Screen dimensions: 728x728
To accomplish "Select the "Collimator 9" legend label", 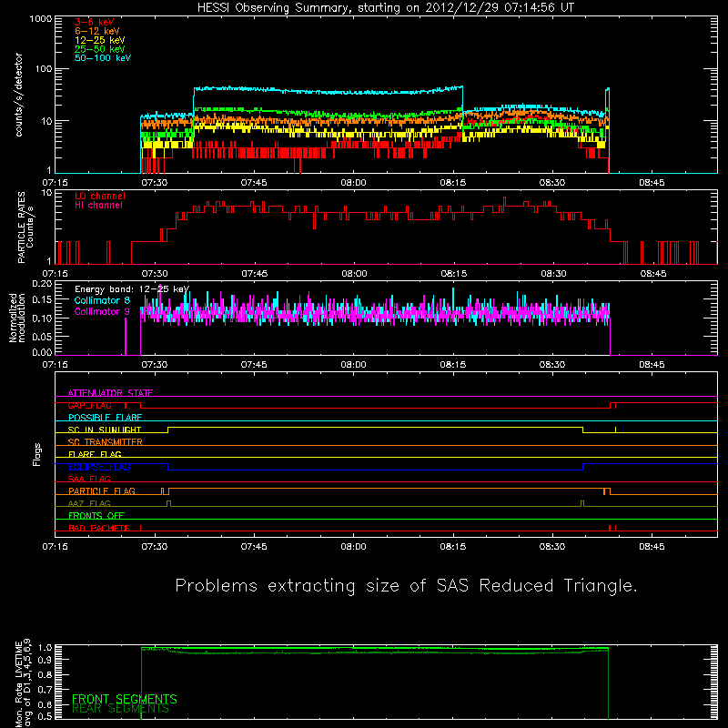I will (102, 311).
